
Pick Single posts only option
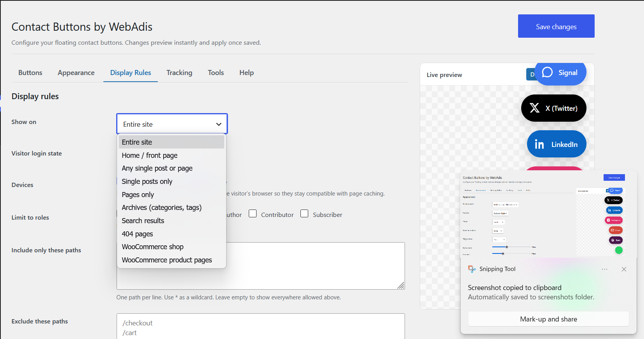pos(171,182)
